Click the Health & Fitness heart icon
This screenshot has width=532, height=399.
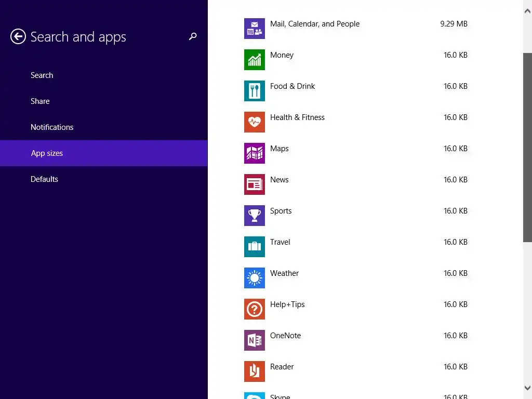tap(255, 122)
